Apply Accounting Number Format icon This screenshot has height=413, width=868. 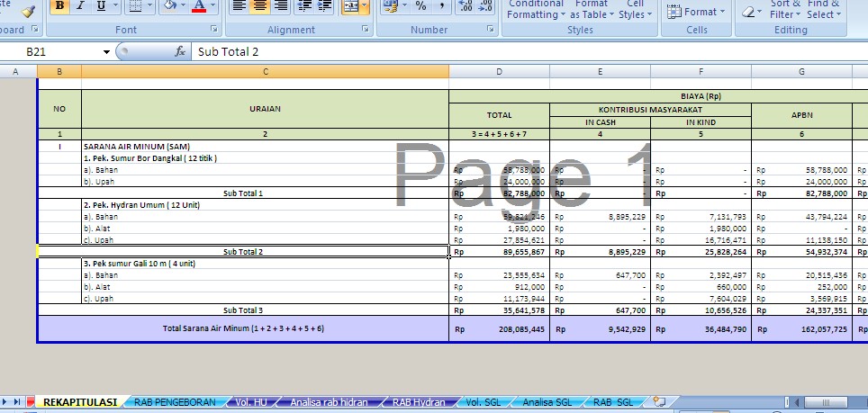(x=391, y=6)
